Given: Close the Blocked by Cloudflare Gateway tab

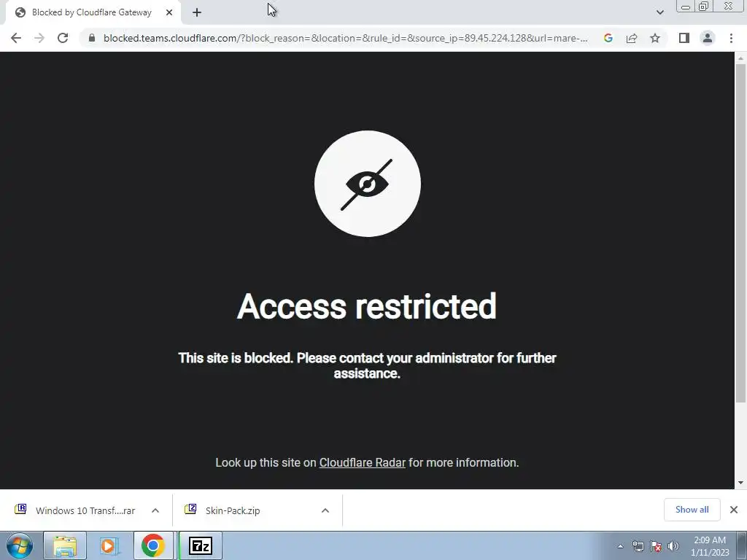Looking at the screenshot, I should click(169, 12).
